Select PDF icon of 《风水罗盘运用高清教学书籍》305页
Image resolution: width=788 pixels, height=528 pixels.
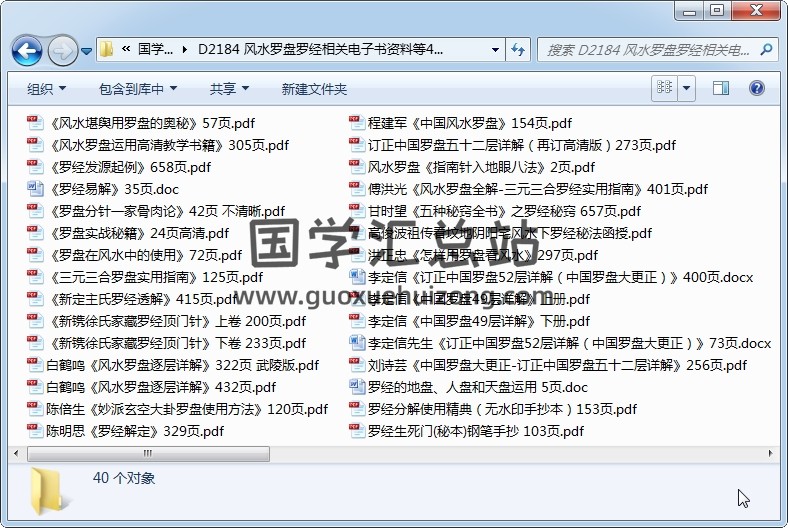pos(35,145)
